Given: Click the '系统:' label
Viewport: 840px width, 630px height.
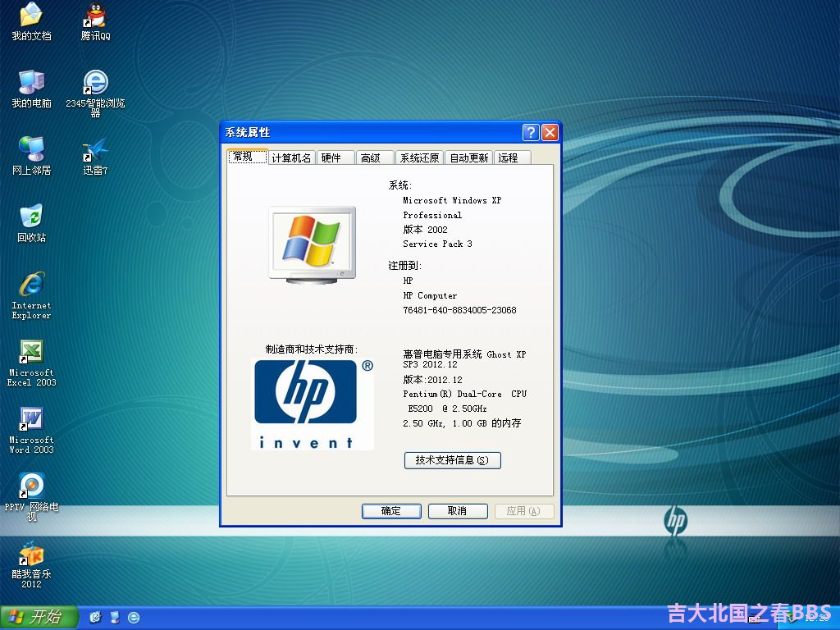Looking at the screenshot, I should pos(399,185).
